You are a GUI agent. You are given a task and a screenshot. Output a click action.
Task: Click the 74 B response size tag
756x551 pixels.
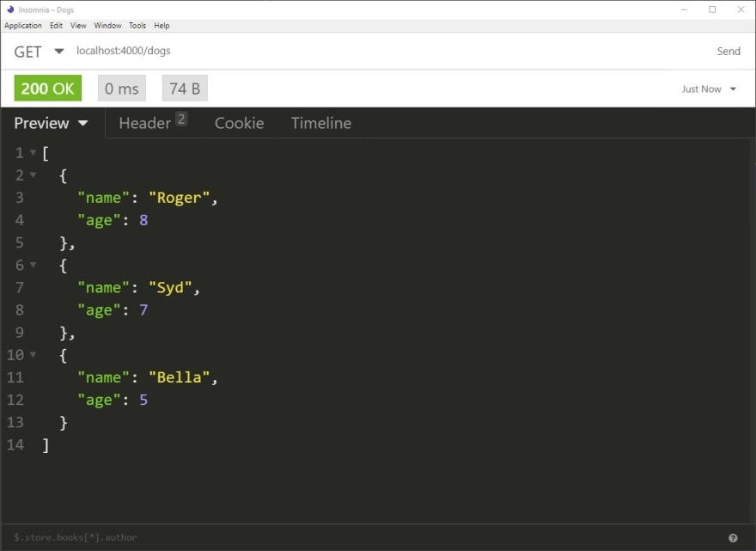click(185, 89)
